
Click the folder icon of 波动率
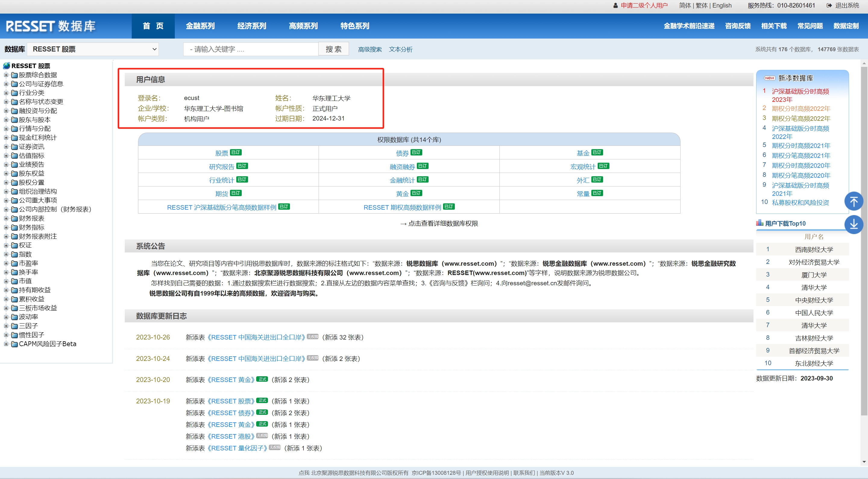pos(14,317)
